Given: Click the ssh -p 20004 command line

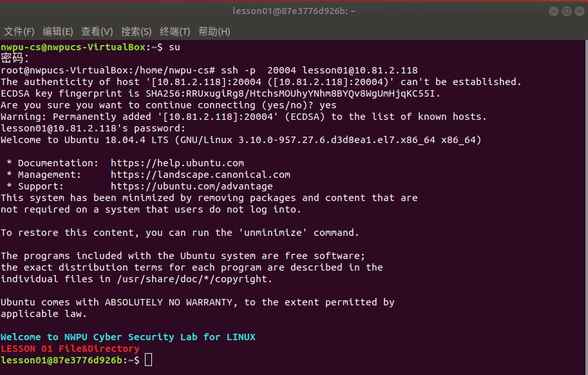Looking at the screenshot, I should click(319, 70).
